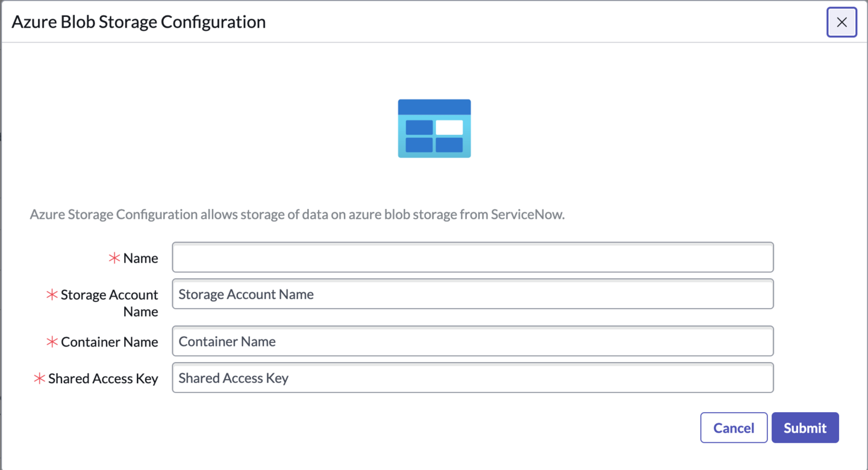Image resolution: width=868 pixels, height=470 pixels.
Task: Click into the Container Name field
Action: point(473,341)
